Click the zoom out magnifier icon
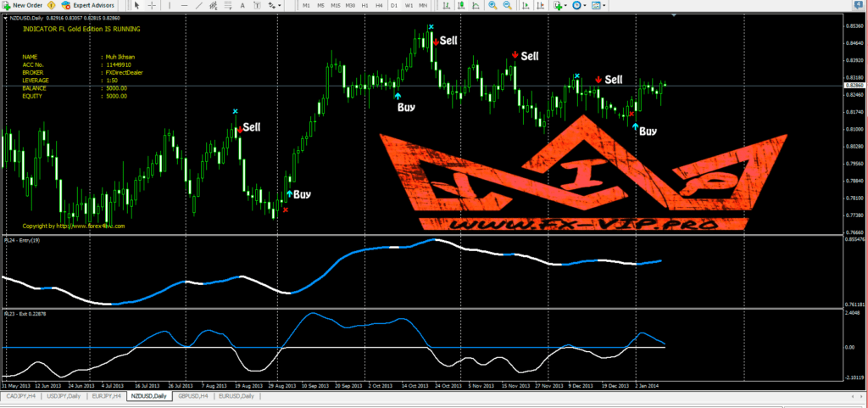This screenshot has width=868, height=408. [508, 5]
